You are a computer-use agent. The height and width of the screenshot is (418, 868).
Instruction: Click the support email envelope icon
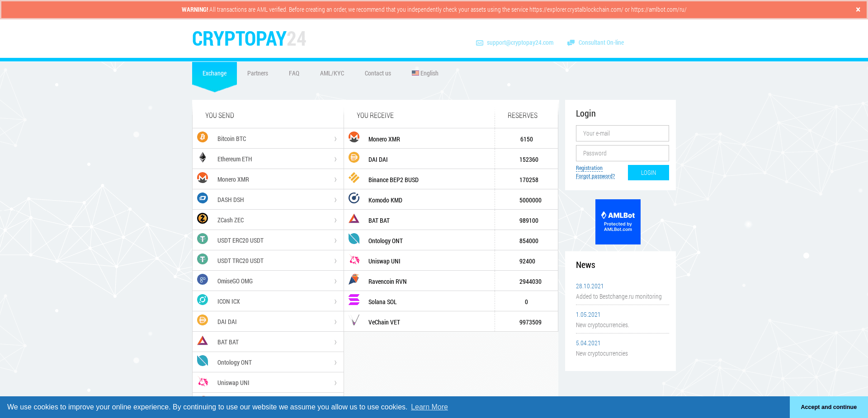point(480,42)
